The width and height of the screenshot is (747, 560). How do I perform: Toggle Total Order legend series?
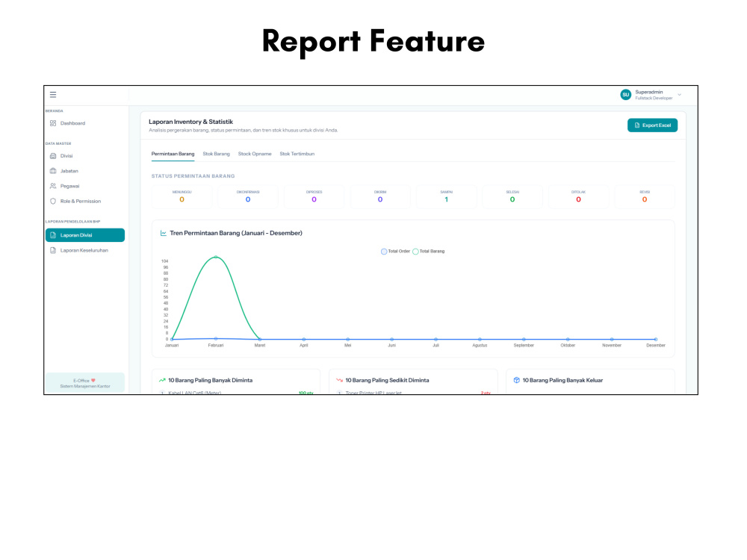point(395,252)
